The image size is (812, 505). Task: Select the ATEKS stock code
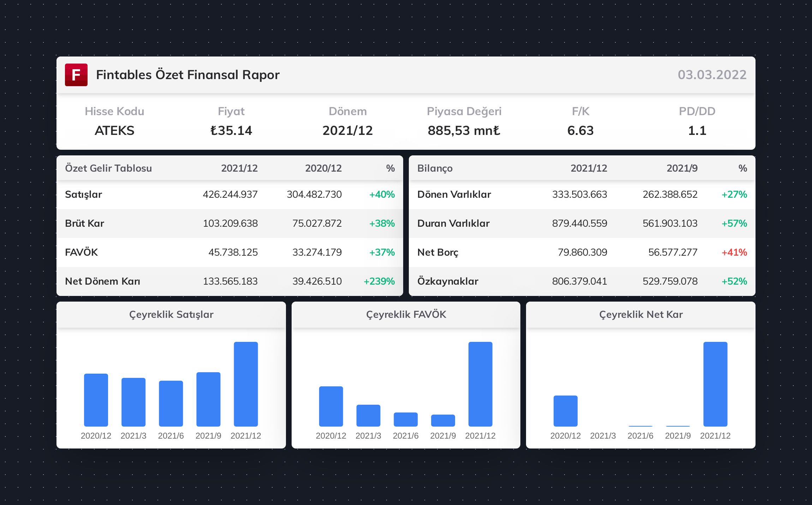coord(114,131)
